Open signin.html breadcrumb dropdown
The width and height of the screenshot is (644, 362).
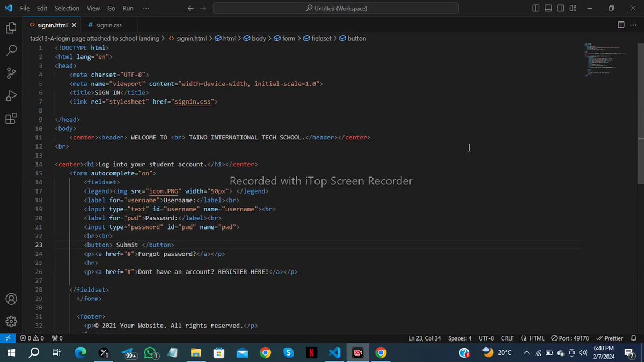coord(188,39)
